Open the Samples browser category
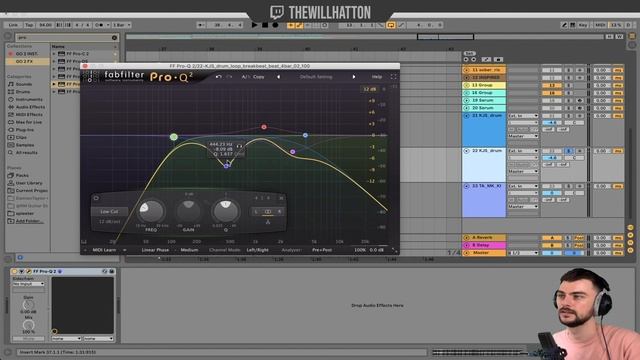The height and width of the screenshot is (360, 640). pyautogui.click(x=25, y=145)
